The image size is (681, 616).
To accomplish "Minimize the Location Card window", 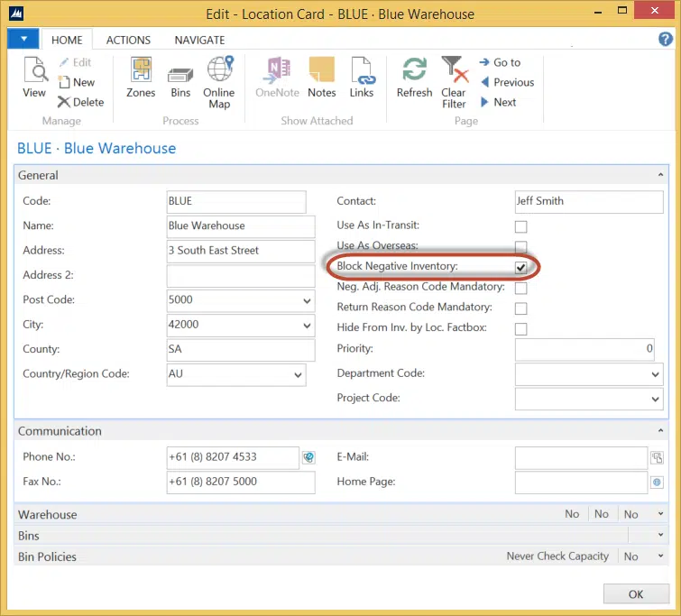I will tap(598, 12).
